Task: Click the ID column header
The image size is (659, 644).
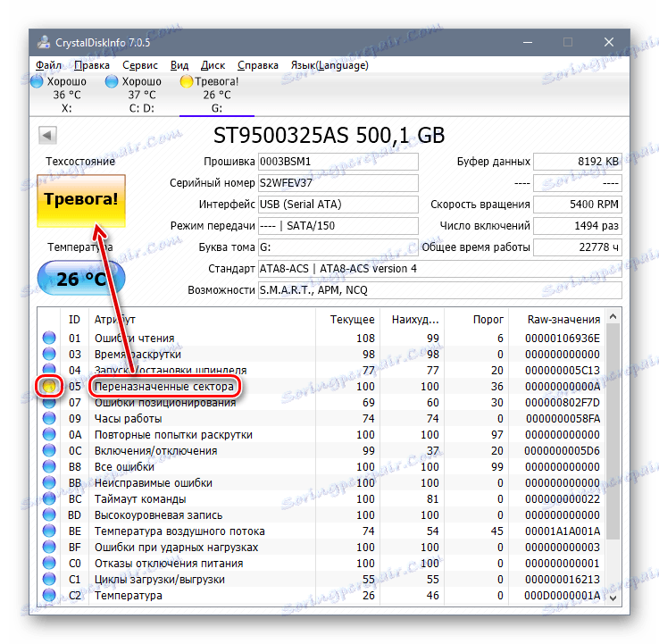Action: pos(74,320)
